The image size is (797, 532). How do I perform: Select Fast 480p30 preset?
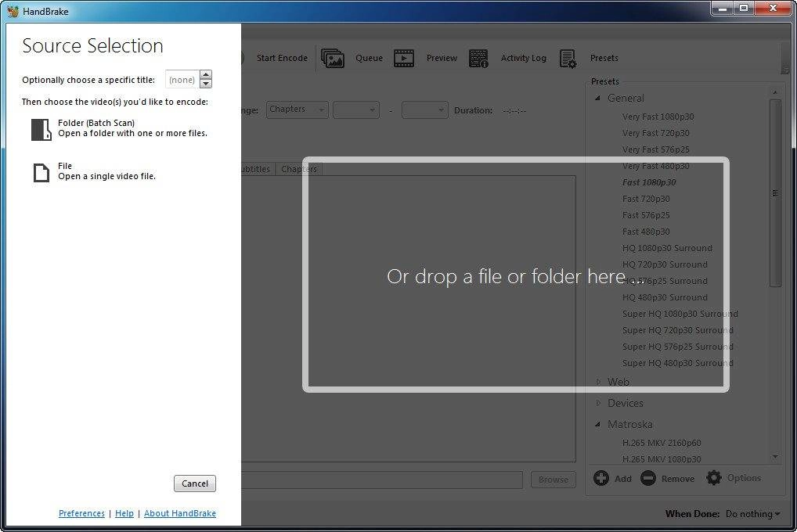[646, 232]
